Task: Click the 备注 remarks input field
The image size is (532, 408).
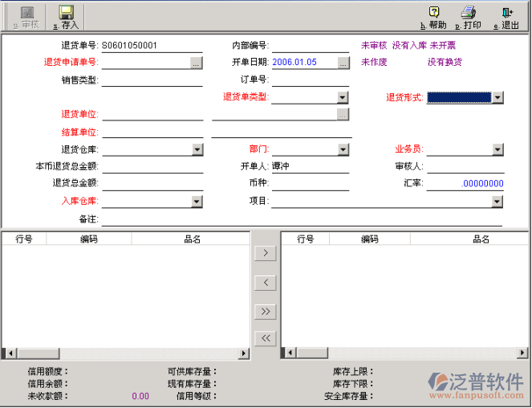Action: [x=302, y=219]
